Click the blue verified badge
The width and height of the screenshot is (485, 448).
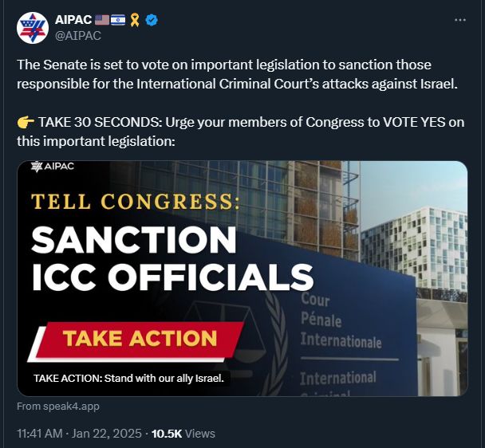pyautogui.click(x=151, y=20)
